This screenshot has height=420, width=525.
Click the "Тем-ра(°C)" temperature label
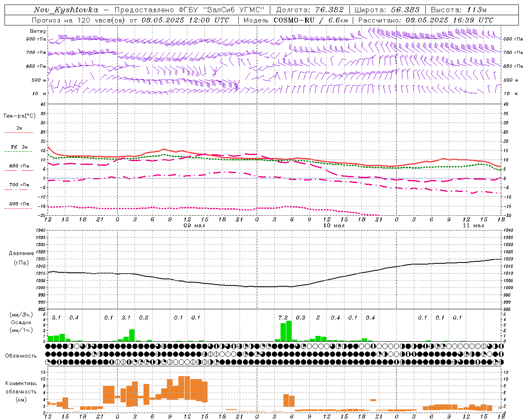pyautogui.click(x=19, y=116)
